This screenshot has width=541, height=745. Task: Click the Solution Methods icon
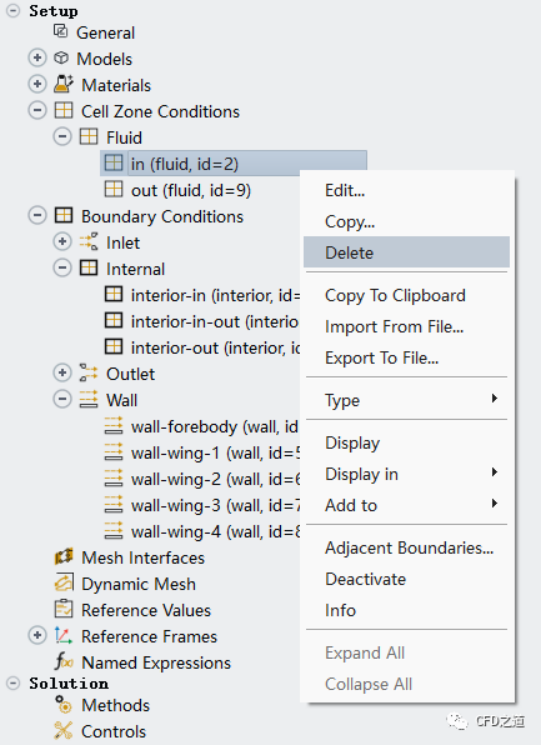[63, 705]
